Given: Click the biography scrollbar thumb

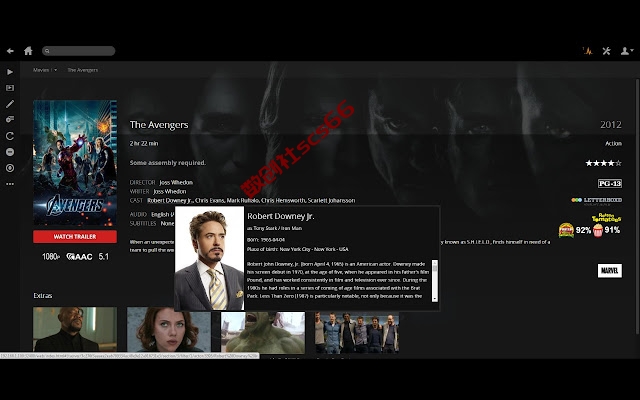Looking at the screenshot, I should [x=435, y=268].
